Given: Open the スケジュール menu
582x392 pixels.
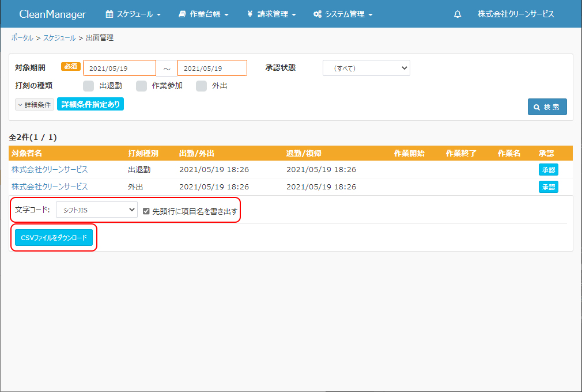Looking at the screenshot, I should click(133, 14).
